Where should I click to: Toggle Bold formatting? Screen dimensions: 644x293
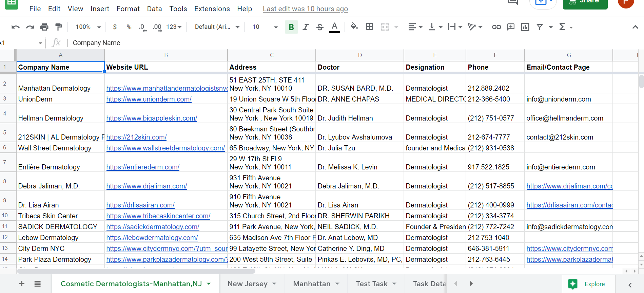point(291,27)
